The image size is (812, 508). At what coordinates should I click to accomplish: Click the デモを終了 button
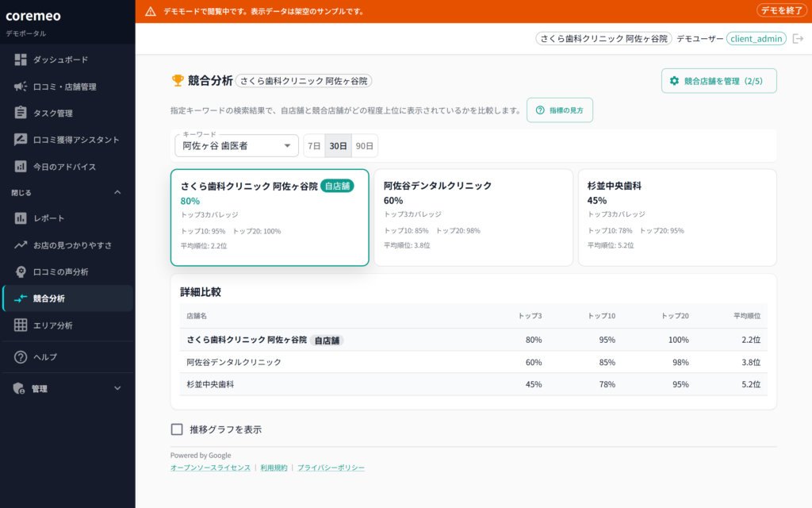coord(781,10)
